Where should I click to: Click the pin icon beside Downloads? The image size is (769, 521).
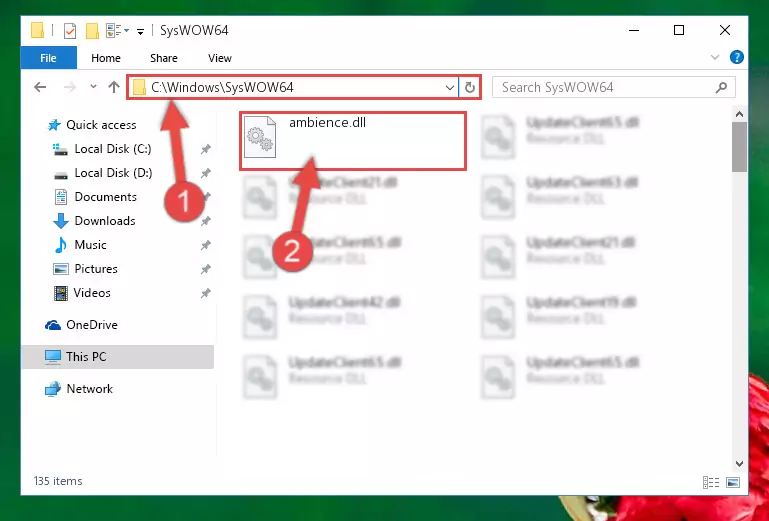205,221
